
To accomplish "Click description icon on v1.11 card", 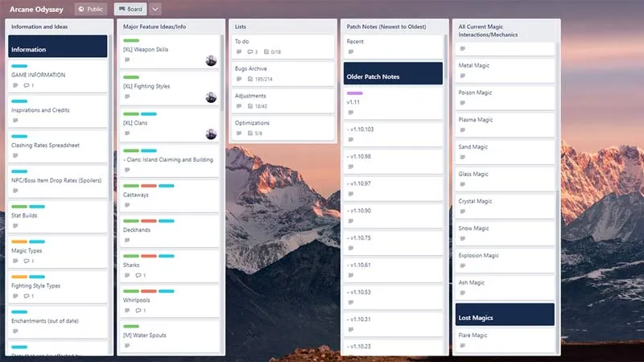I will point(351,113).
